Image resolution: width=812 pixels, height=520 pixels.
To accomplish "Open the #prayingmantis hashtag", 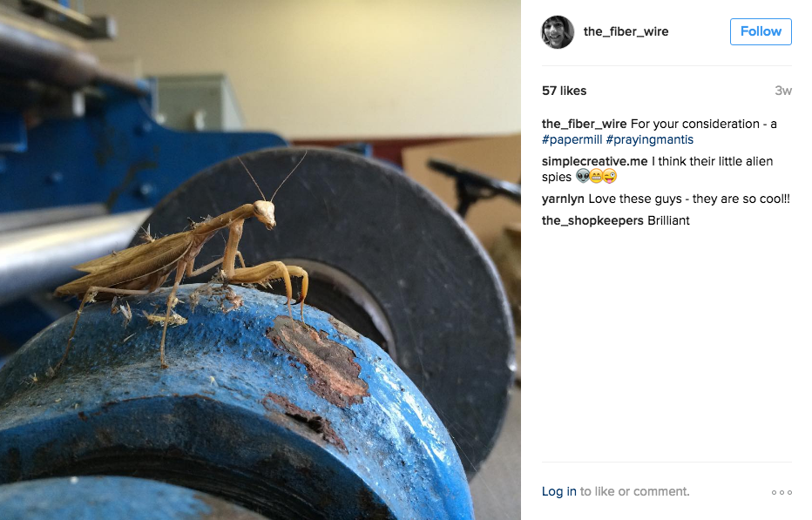I will 649,139.
